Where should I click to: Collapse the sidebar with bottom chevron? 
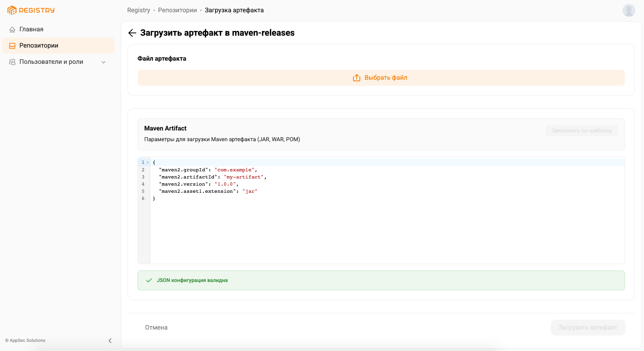click(110, 341)
